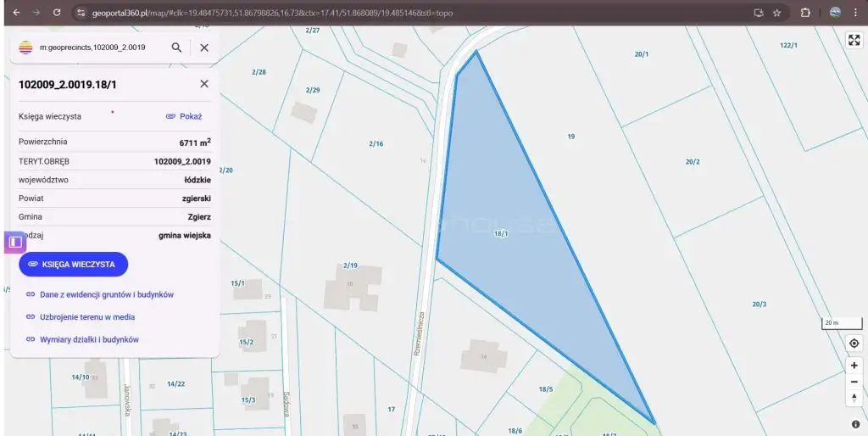The image size is (868, 436).
Task: Toggle the purple side panel button
Action: click(x=14, y=242)
